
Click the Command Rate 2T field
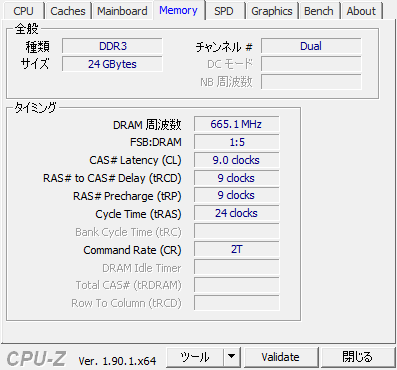point(236,249)
